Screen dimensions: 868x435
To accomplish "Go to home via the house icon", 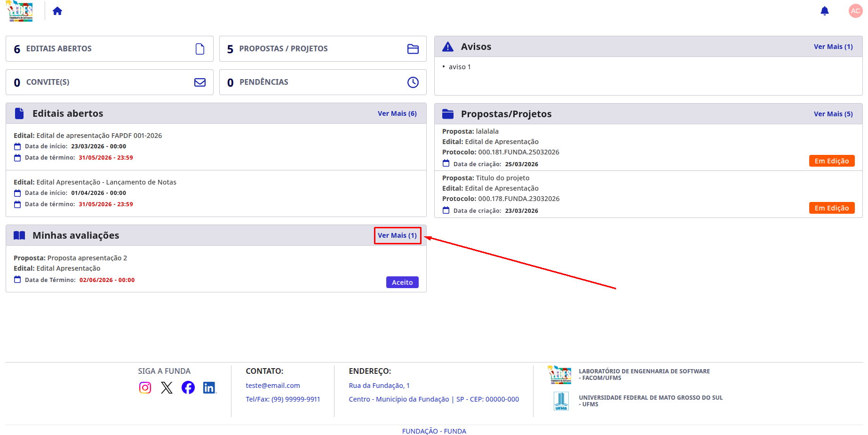I will click(x=57, y=11).
